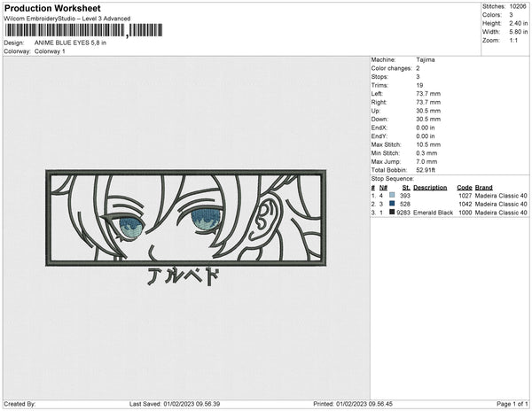
Task: Click thread code 1000
Action: tap(465, 213)
